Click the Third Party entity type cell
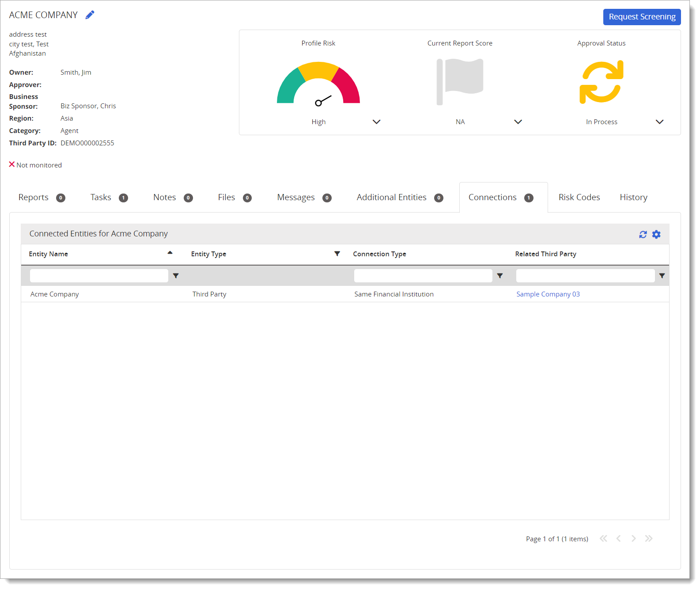 pyautogui.click(x=209, y=294)
